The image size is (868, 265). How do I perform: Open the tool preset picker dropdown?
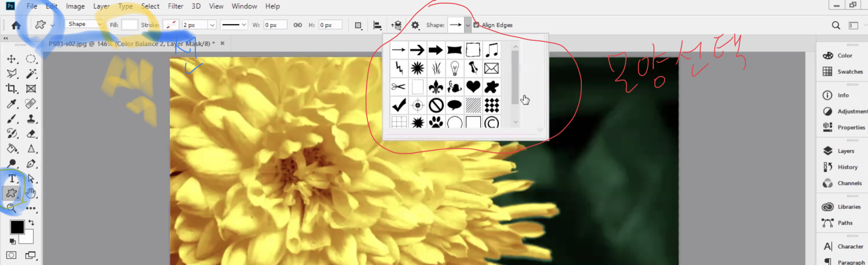(52, 25)
